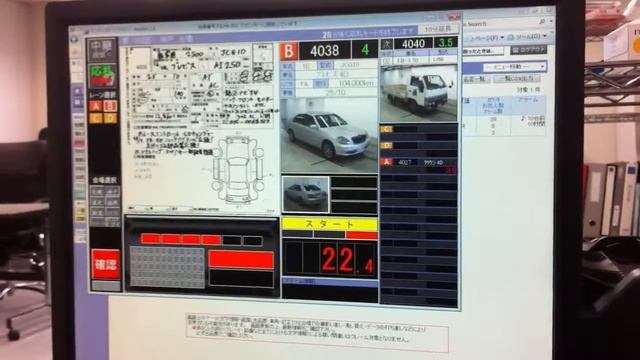Click the 一覧CSV出力 button in browser window
The width and height of the screenshot is (640, 360).
(517, 78)
